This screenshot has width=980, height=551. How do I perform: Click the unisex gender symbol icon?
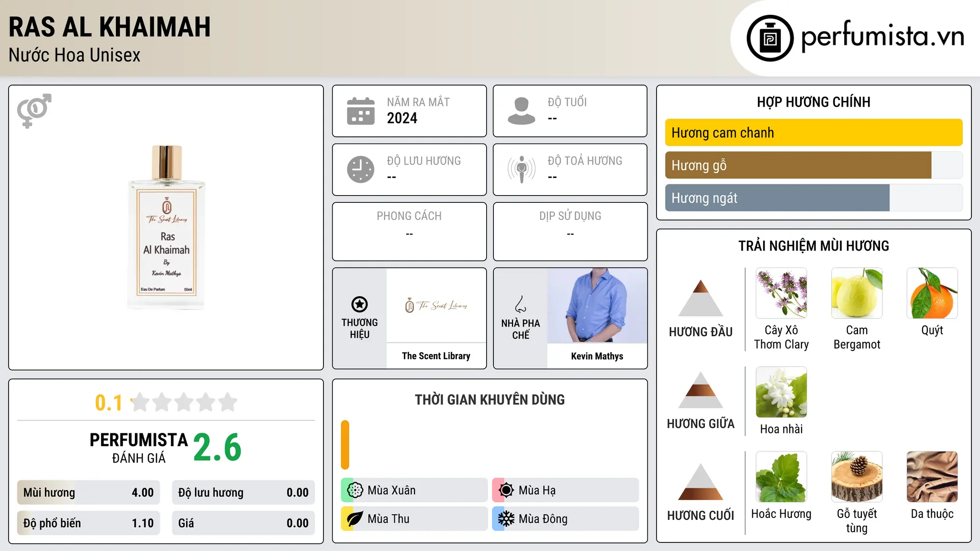34,110
